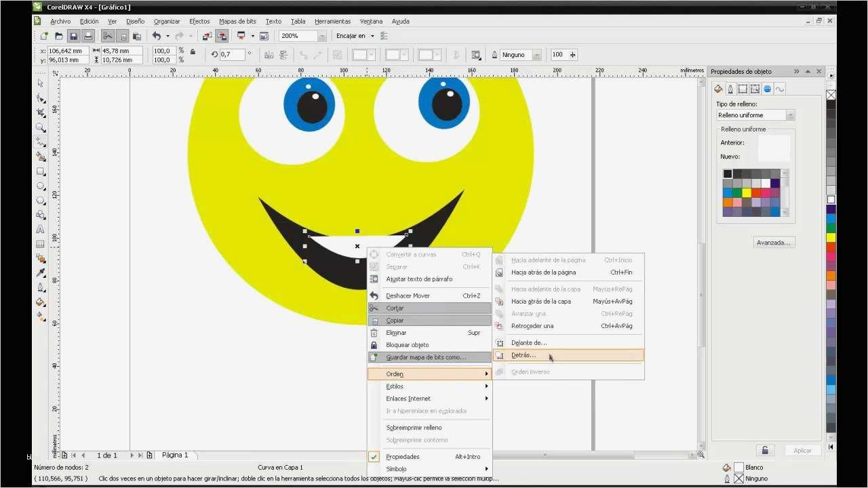Select the Smart Fill tool
The image size is (868, 488).
(x=41, y=157)
